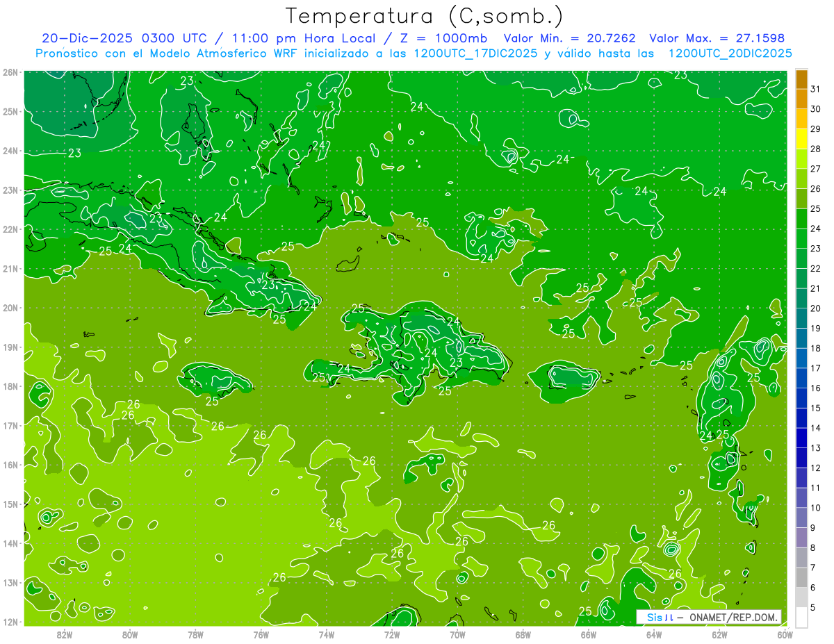Click the '22N' latitude axis label
Screen dimensions: 834x644
click(x=10, y=229)
